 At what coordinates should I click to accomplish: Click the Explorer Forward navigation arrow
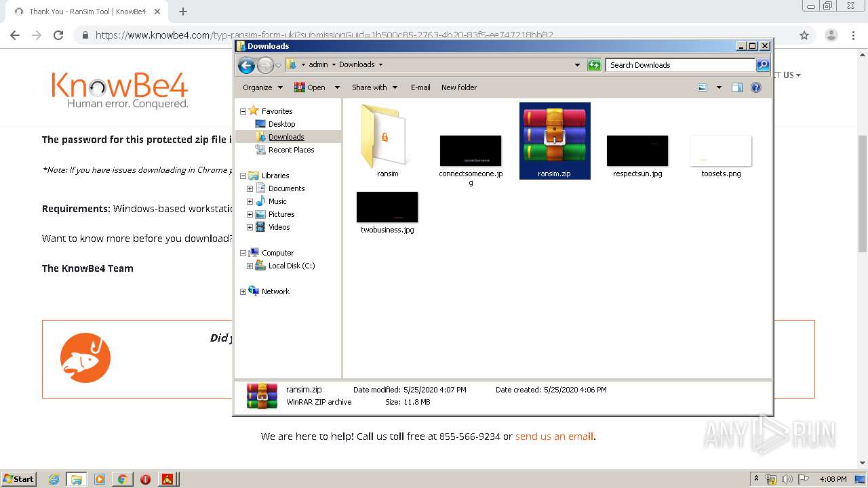pos(265,65)
